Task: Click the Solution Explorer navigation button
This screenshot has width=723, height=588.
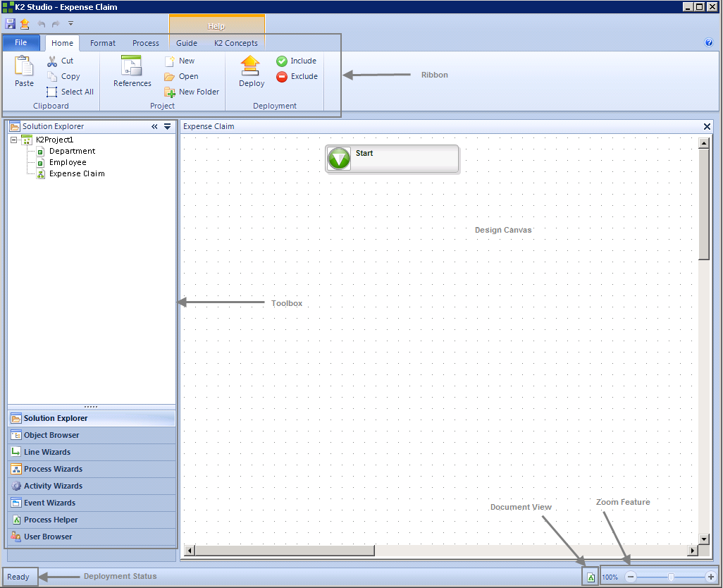Action: click(92, 418)
